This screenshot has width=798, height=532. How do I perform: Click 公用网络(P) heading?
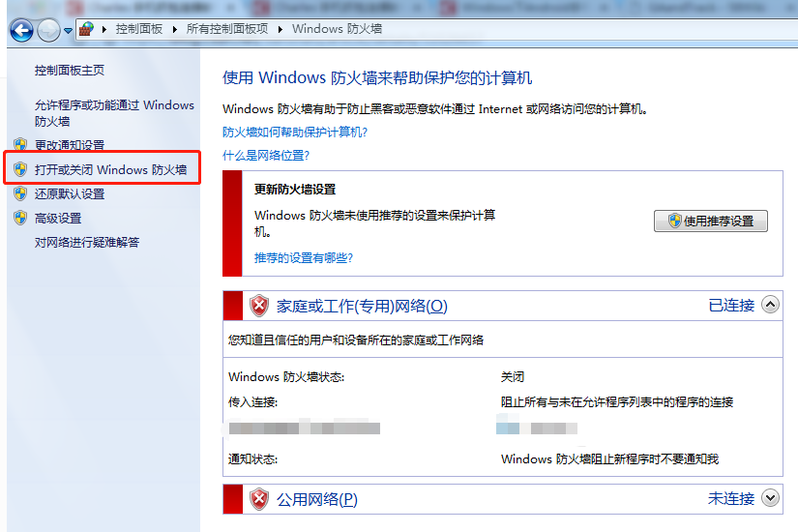pyautogui.click(x=317, y=499)
